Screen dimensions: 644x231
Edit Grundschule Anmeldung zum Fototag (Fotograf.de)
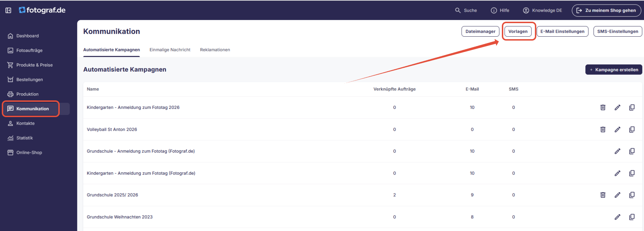(617, 151)
